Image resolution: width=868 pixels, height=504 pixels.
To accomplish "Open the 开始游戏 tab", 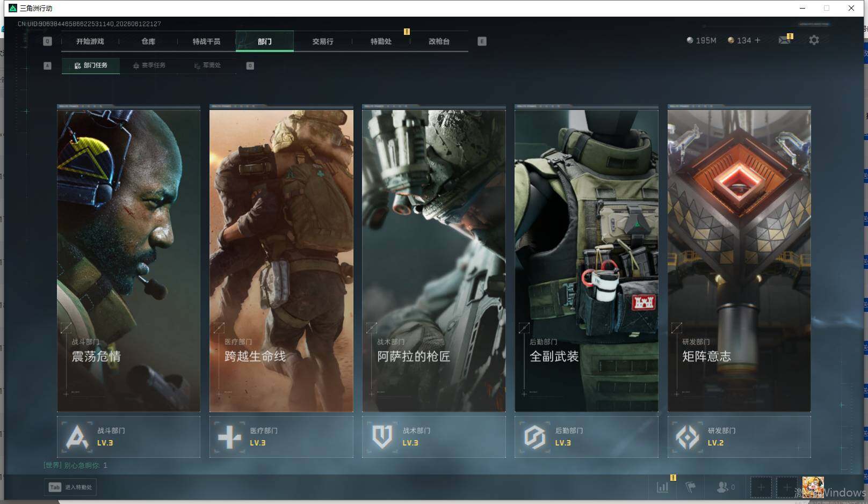I will tap(90, 41).
